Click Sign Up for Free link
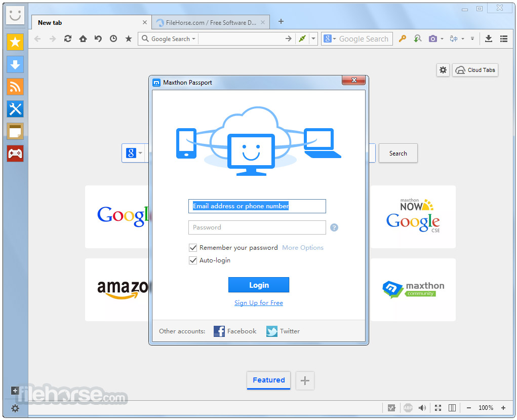The width and height of the screenshot is (517, 420). pos(259,303)
